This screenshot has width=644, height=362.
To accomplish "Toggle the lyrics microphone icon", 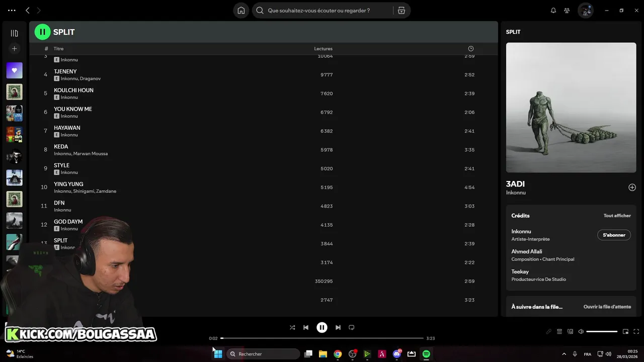I will click(549, 331).
